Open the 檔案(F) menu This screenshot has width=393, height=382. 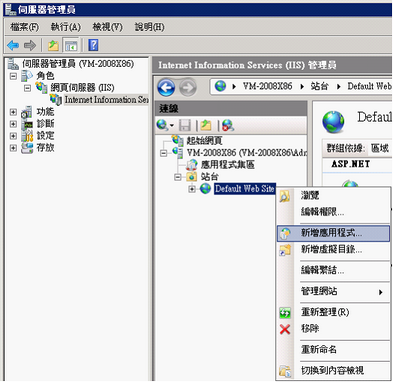pyautogui.click(x=25, y=27)
